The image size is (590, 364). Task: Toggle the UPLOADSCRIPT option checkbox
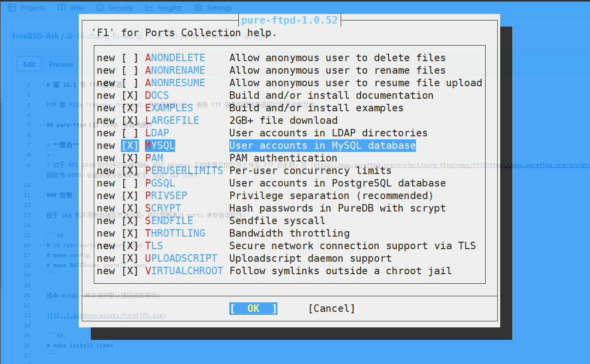click(130, 258)
